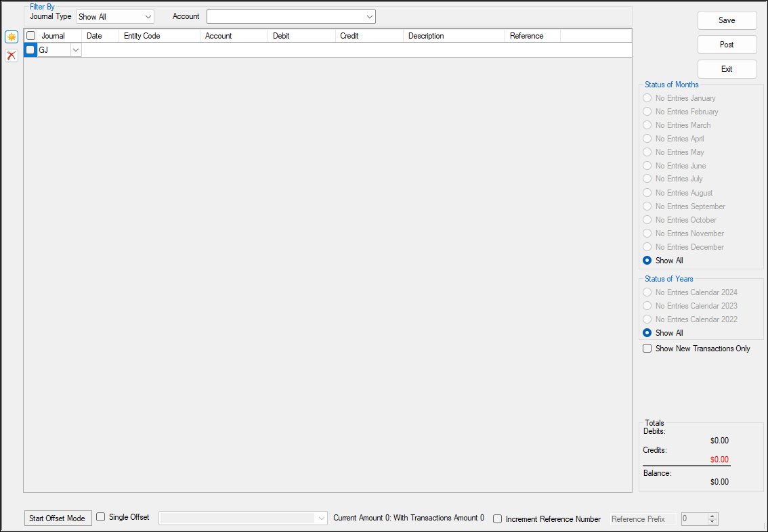Exit the journal entry screen
This screenshot has width=768, height=532.
click(x=727, y=68)
